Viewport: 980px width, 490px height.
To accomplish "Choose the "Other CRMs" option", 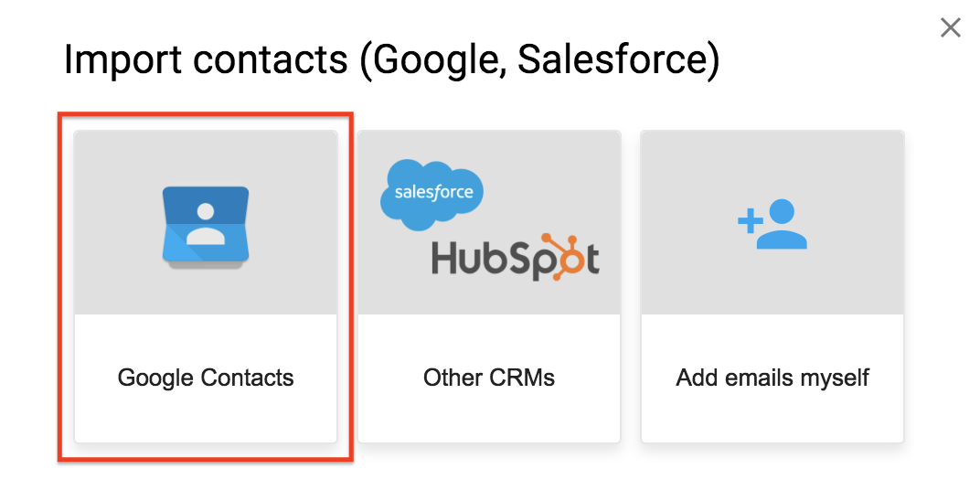I will click(x=489, y=378).
